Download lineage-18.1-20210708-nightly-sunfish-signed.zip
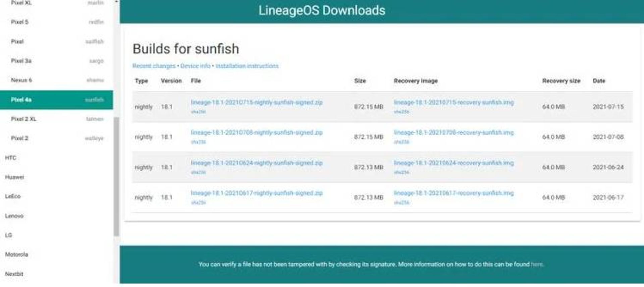The image size is (644, 287). [x=257, y=133]
